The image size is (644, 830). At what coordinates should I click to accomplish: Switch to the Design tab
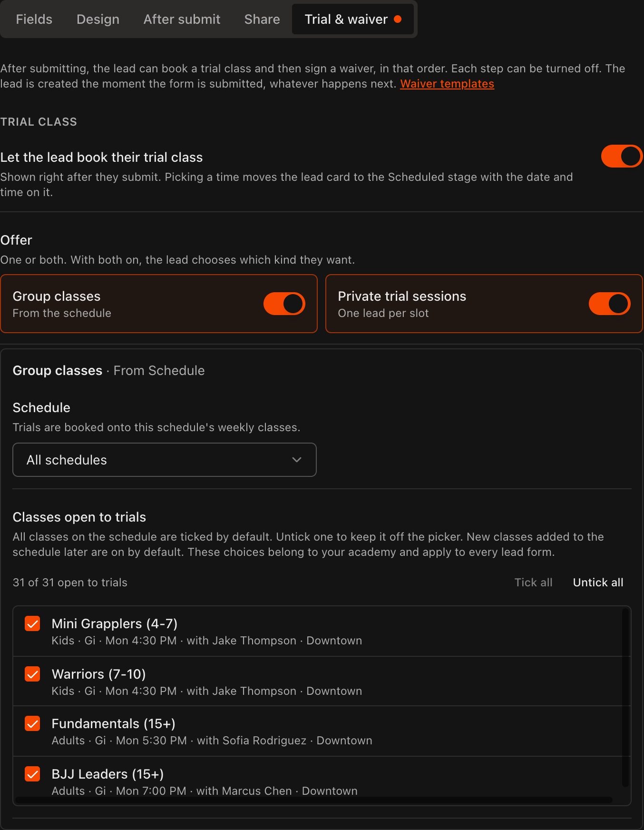(x=98, y=20)
